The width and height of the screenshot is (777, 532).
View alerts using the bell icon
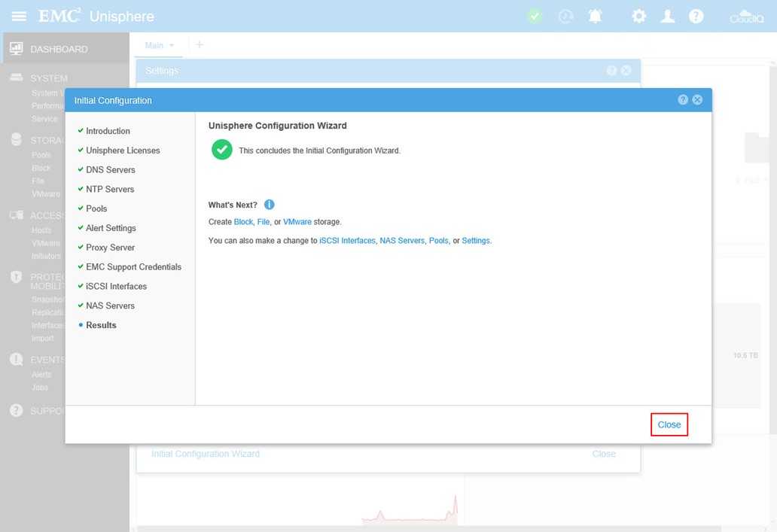click(595, 17)
